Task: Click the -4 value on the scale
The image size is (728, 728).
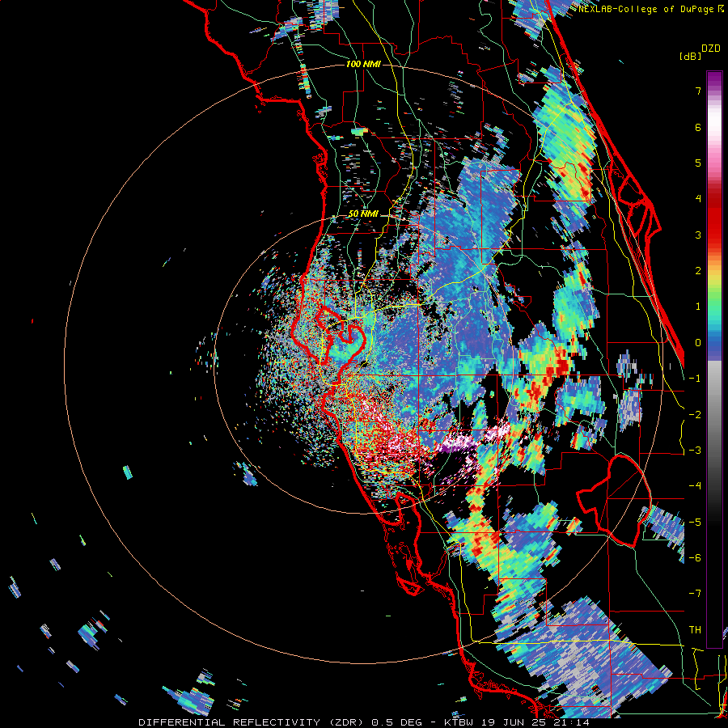Action: click(x=695, y=486)
